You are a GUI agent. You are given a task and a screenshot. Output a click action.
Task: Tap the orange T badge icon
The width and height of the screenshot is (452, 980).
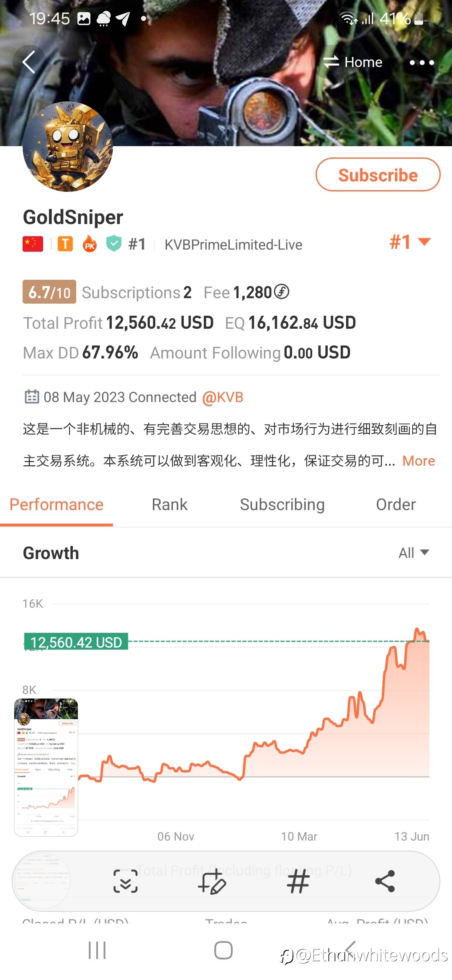65,244
